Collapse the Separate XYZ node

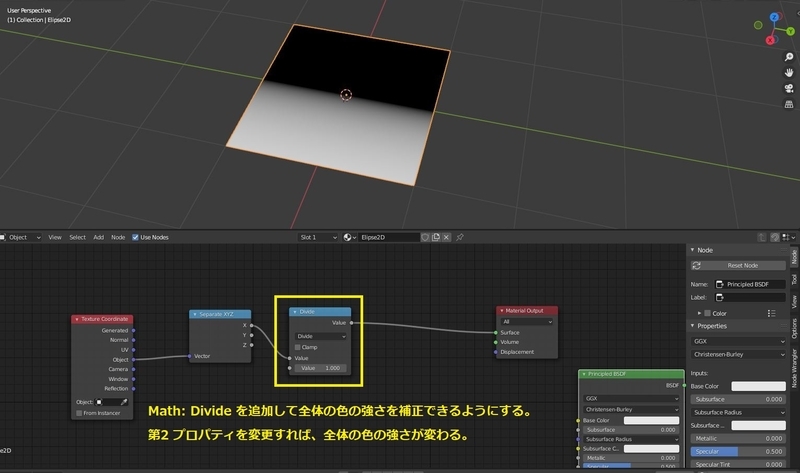pyautogui.click(x=195, y=314)
